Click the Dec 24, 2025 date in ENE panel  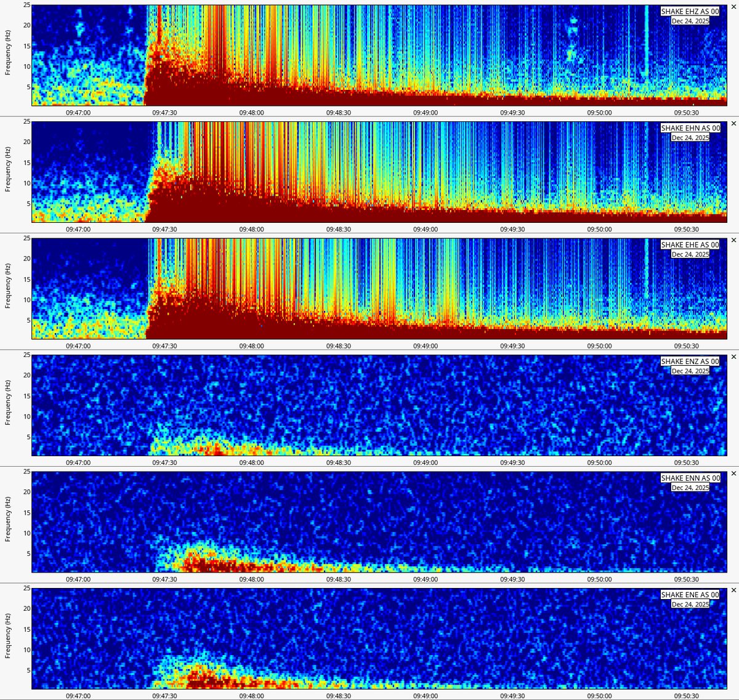coord(690,604)
